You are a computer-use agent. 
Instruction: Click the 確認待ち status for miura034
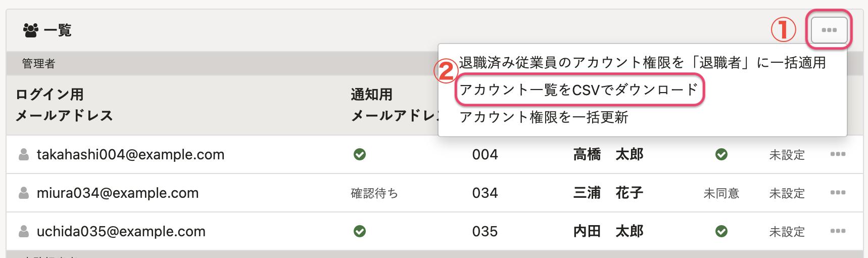pos(374,193)
